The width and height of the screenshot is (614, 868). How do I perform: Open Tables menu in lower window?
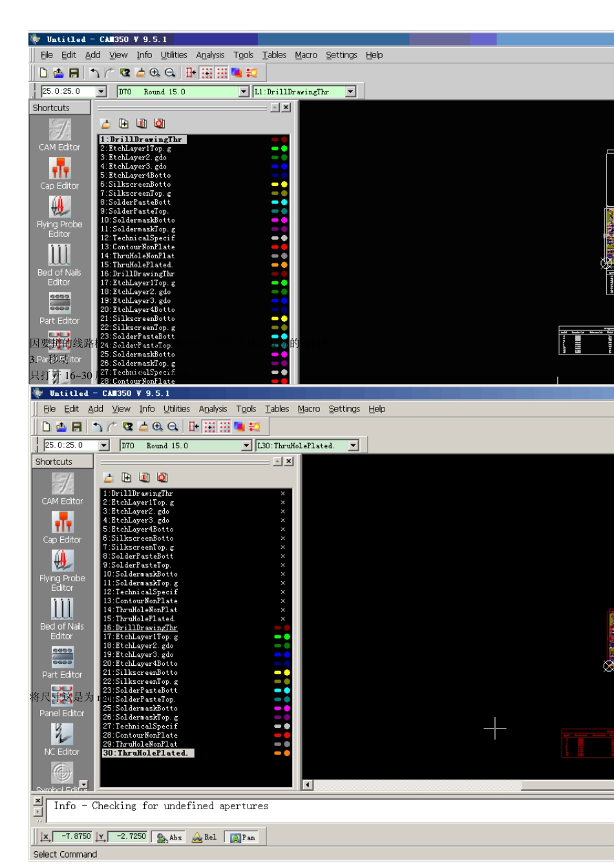click(x=277, y=409)
